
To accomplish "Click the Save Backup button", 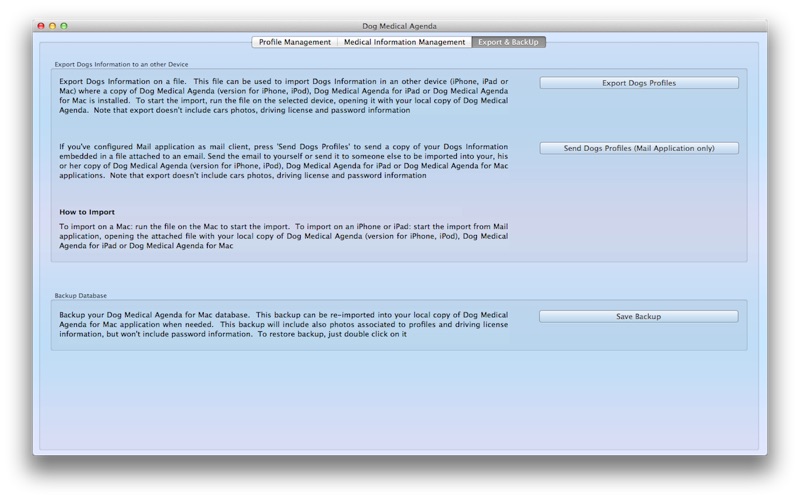I will tap(638, 317).
